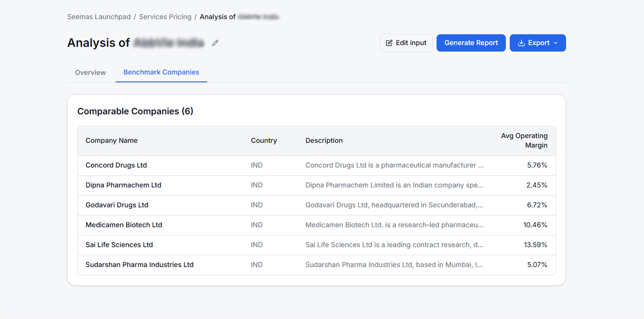Viewport: 644px width, 319px height.
Task: Select the Godavari Drugs Ltd row
Action: [x=316, y=205]
